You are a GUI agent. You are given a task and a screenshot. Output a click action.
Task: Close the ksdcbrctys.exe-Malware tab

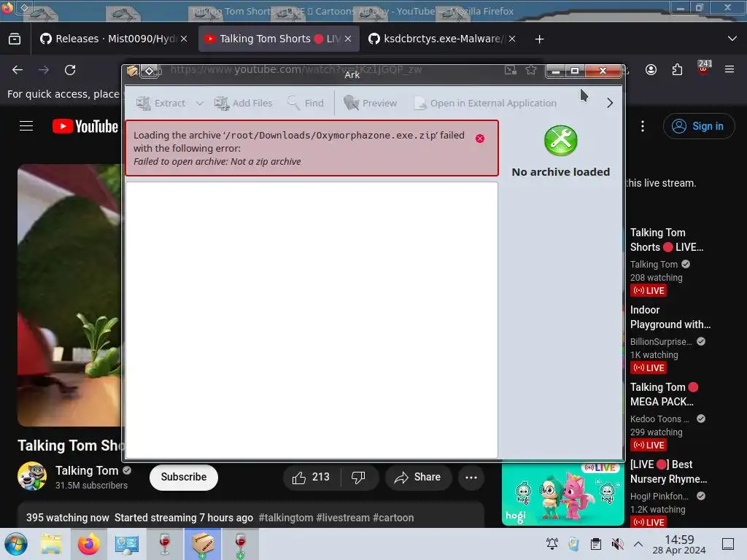click(512, 39)
